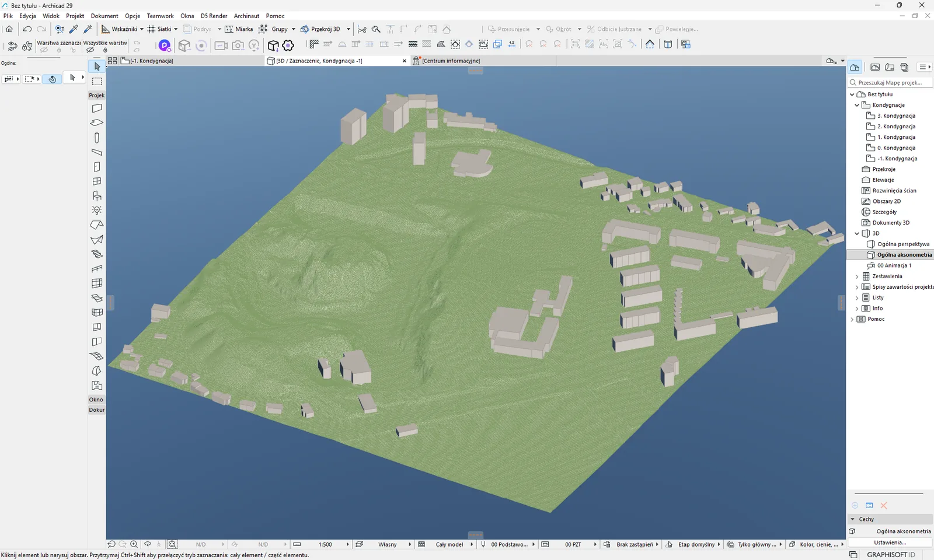Collapse the Kondygnacje tree folder
The image size is (934, 560).
point(857,105)
